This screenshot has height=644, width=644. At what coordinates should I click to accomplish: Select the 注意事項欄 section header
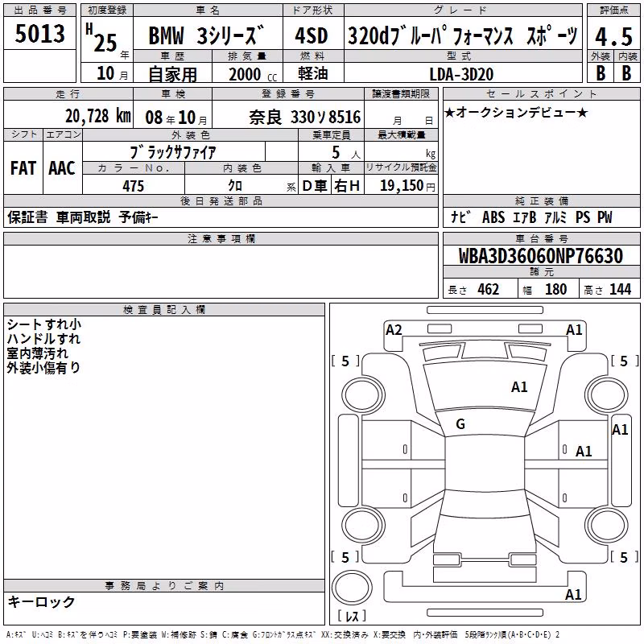[x=221, y=238]
